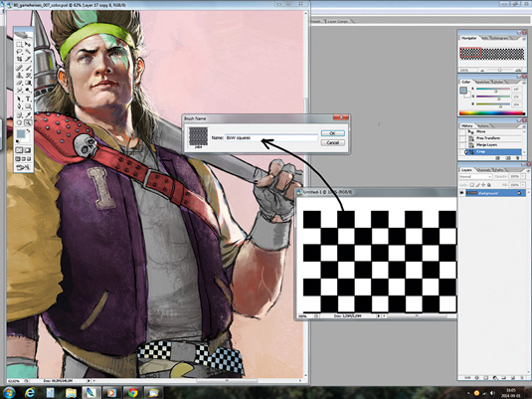The height and width of the screenshot is (399, 532).
Task: Open Untitled-1 status bar info arrow
Action: [379, 315]
